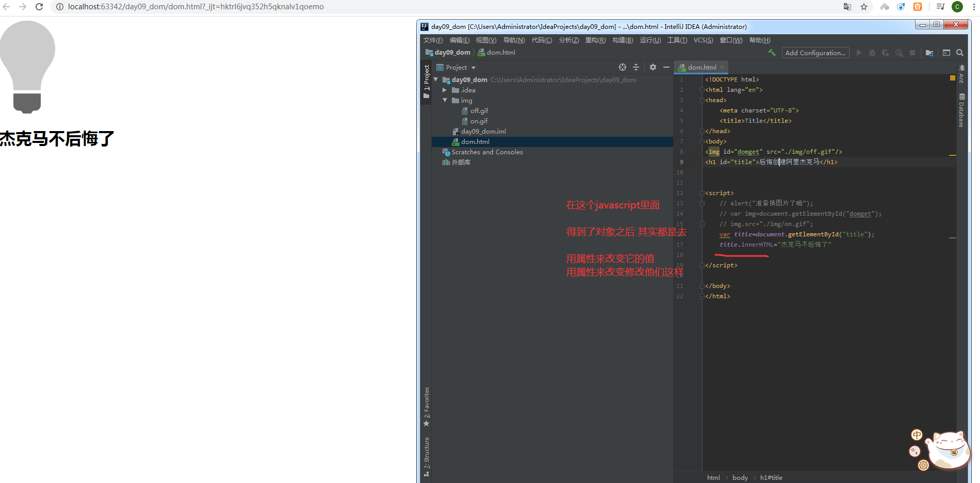Select off.gif in the project tree

click(x=475, y=111)
